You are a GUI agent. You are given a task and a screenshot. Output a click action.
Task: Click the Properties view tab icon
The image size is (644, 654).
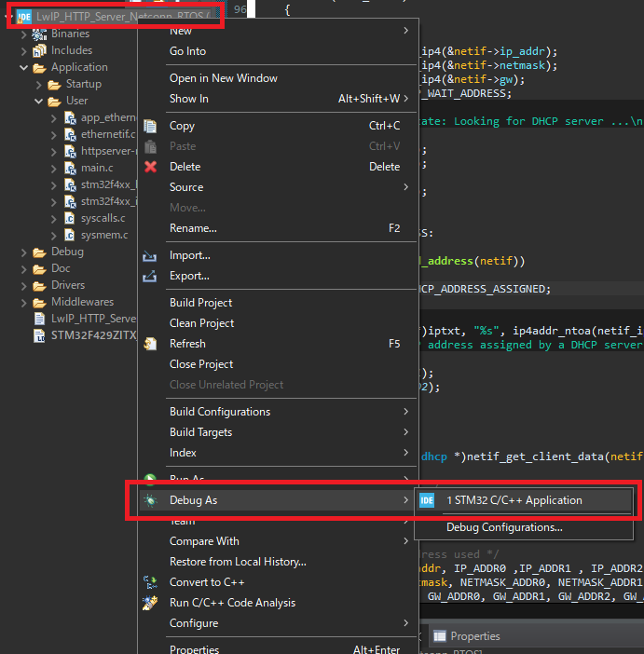point(440,636)
